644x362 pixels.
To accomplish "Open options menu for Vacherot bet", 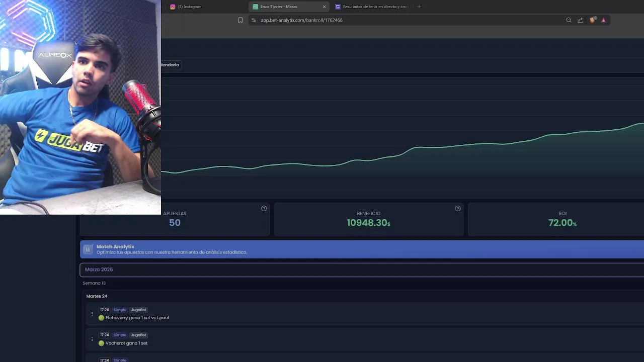I will tap(92, 339).
